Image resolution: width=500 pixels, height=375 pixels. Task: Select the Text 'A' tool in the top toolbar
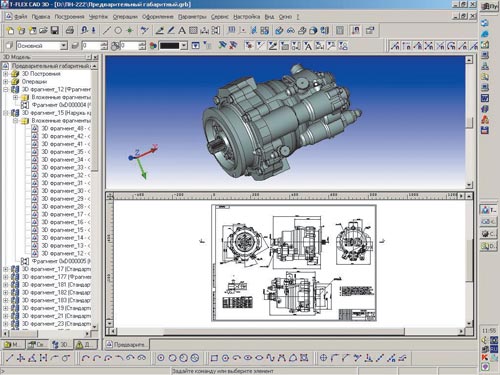(x=182, y=31)
